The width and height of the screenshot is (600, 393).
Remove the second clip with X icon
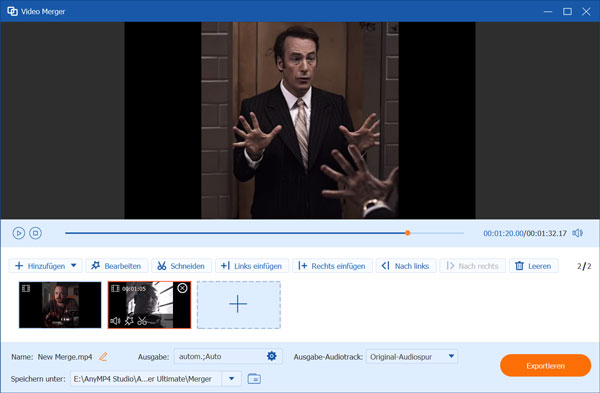[x=183, y=288]
